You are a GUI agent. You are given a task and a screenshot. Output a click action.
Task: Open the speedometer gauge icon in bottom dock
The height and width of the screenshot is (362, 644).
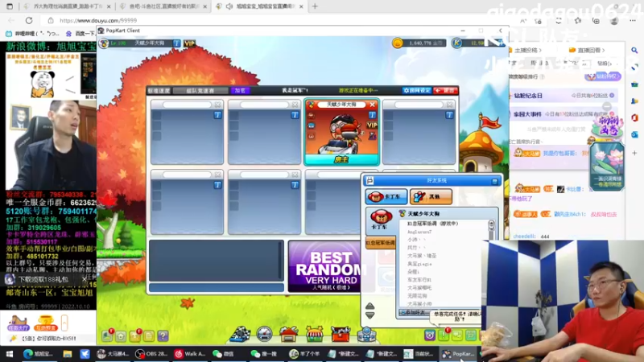[264, 334]
